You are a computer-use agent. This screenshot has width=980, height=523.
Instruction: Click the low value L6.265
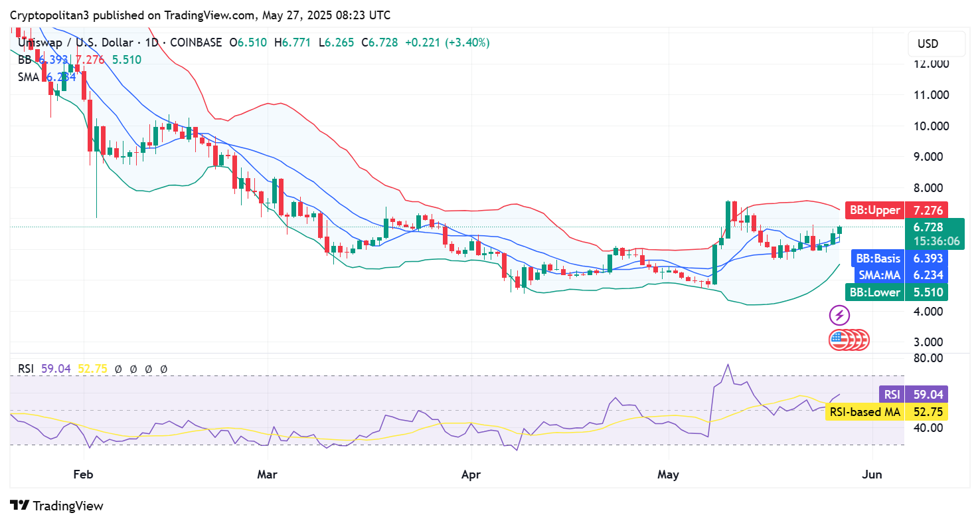coord(336,43)
